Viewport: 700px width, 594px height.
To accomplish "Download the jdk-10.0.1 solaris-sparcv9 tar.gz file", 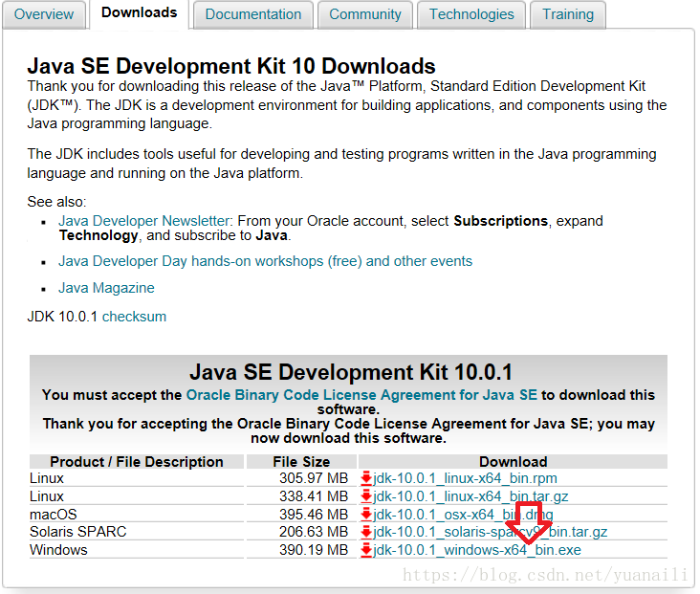I will click(x=491, y=532).
